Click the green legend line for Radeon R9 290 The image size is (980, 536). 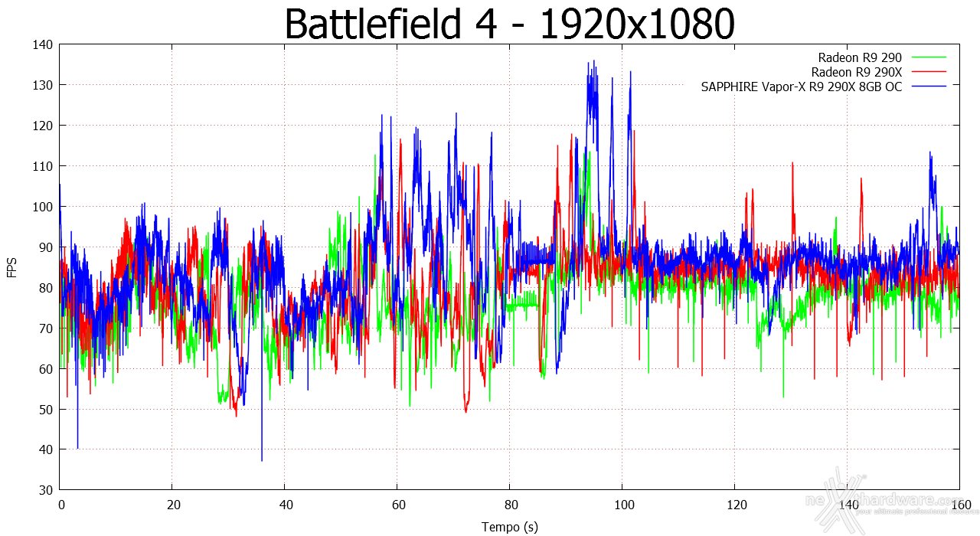click(928, 57)
